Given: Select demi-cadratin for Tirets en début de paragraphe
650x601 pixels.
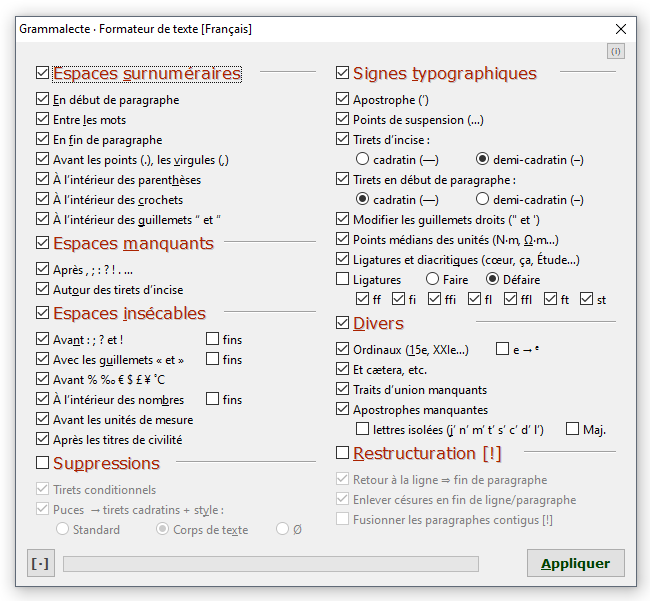Looking at the screenshot, I should tap(482, 199).
